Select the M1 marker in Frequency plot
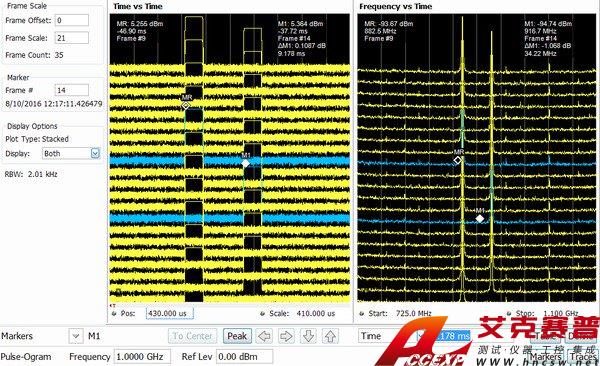 coord(480,219)
